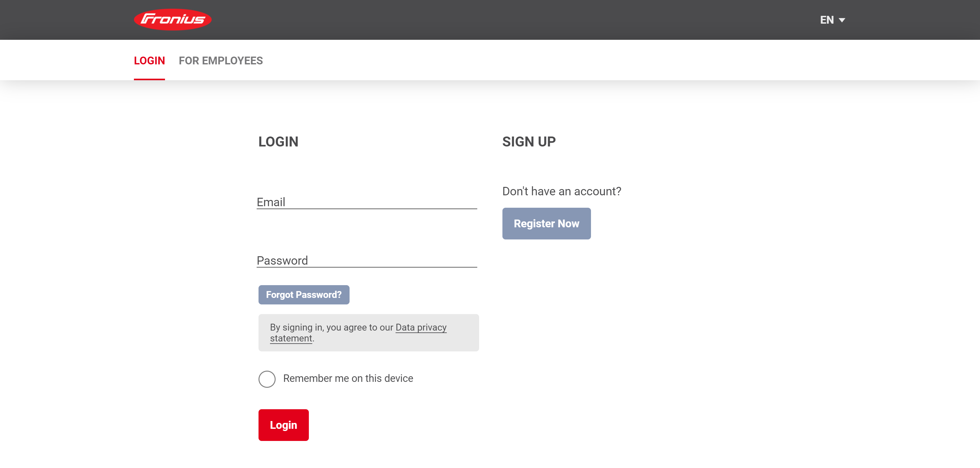Screen dimensions: 980x468
Task: Click the LOGIN section heading
Action: point(278,142)
